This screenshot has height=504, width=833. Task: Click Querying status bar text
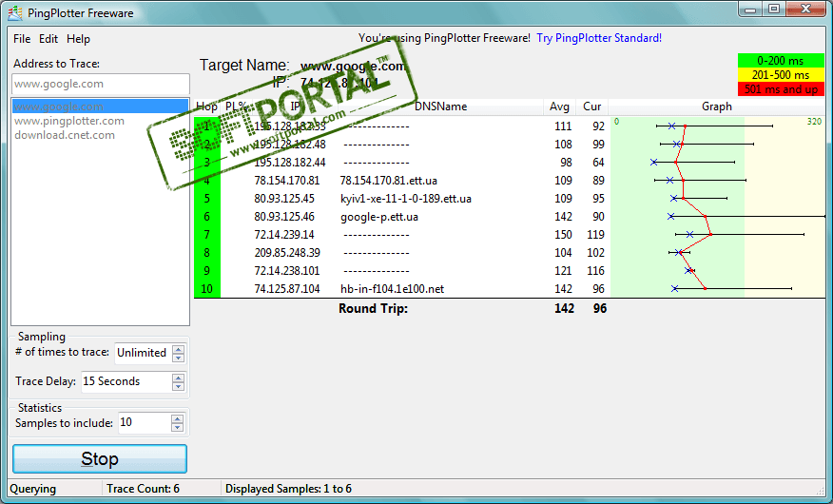coord(33,489)
